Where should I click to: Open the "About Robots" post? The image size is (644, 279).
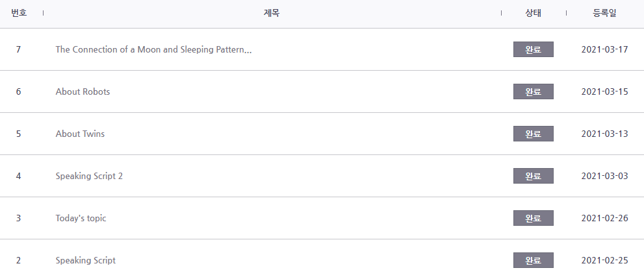(83, 91)
